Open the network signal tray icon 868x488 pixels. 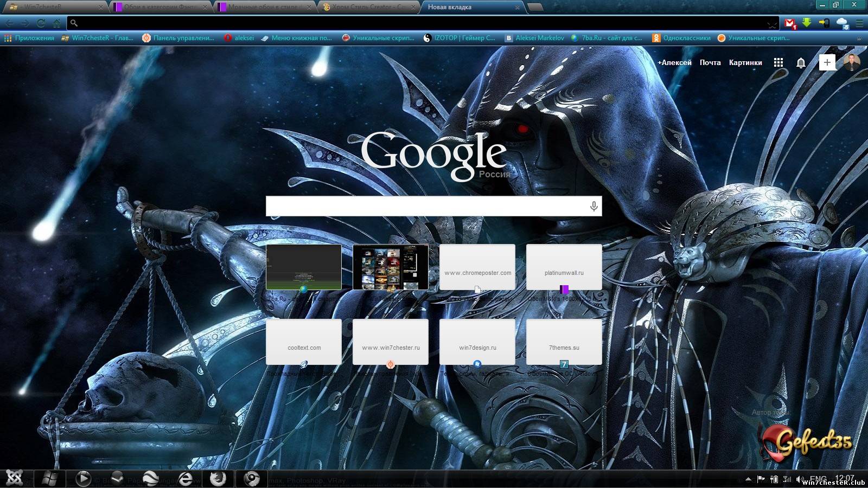[x=787, y=479]
